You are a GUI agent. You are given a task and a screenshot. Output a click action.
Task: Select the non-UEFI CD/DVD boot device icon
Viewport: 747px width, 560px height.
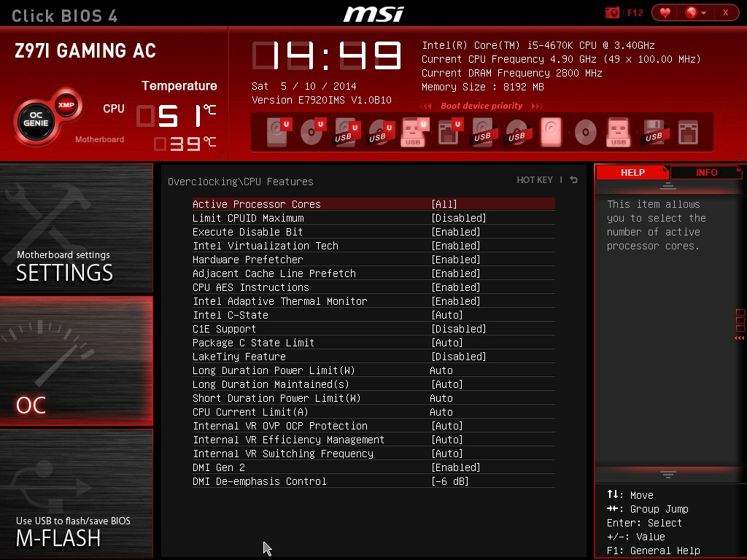tap(586, 132)
